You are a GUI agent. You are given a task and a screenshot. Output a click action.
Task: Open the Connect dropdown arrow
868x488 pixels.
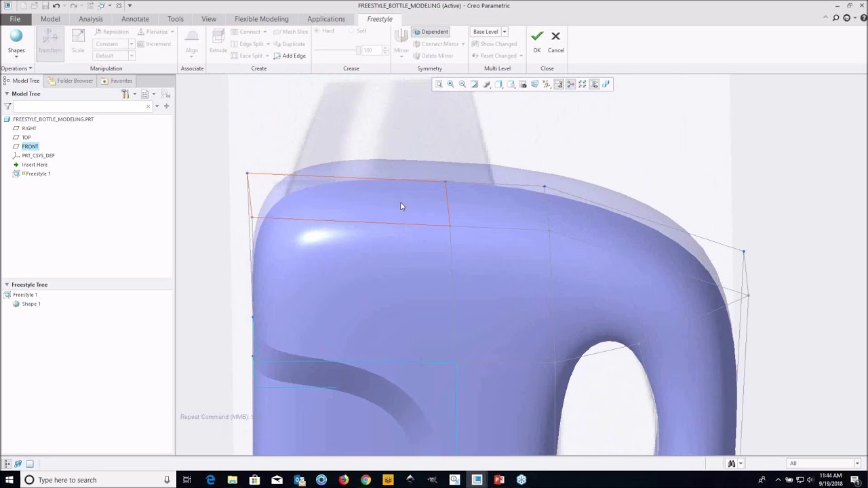click(265, 32)
